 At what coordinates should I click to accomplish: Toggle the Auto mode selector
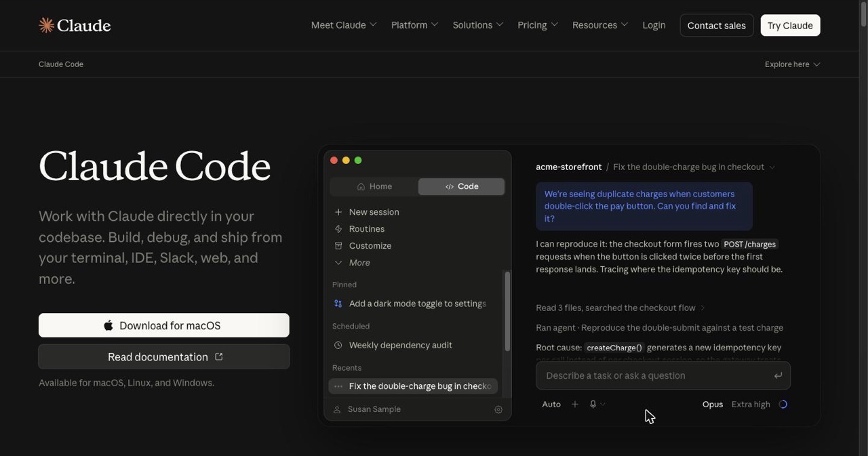coord(551,405)
